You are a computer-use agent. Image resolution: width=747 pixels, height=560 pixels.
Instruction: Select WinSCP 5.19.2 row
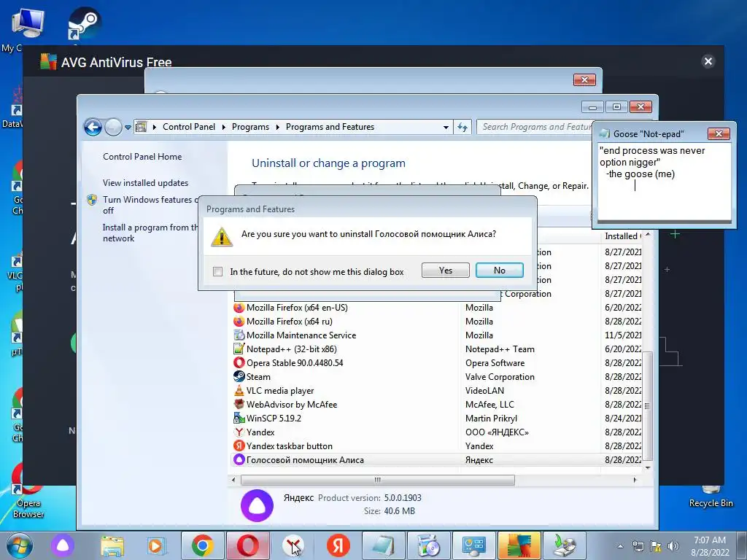(436, 418)
